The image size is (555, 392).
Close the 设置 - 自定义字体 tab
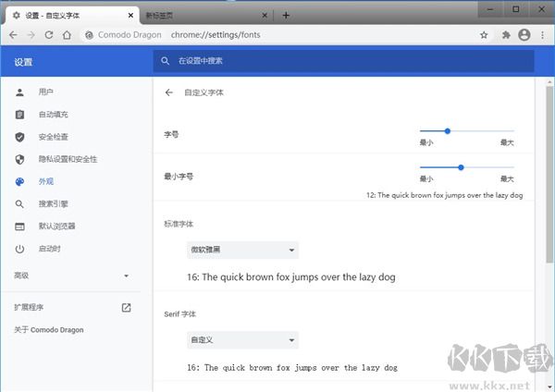(130, 15)
